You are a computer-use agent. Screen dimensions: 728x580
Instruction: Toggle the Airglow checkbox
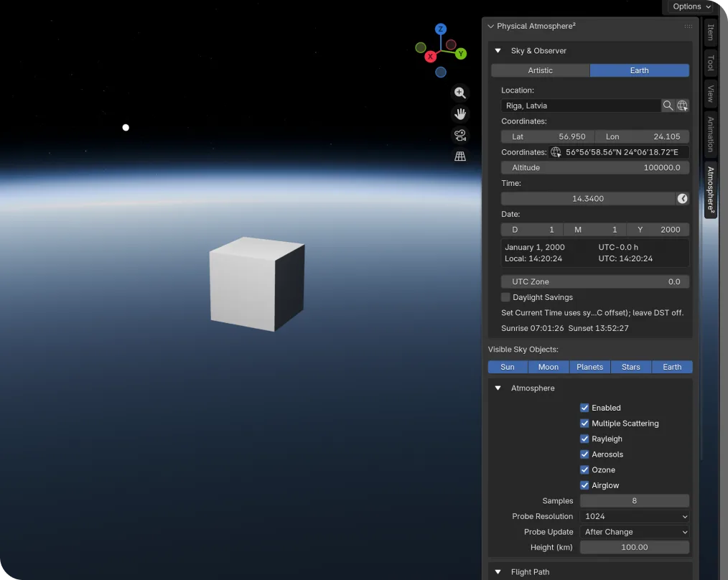click(x=584, y=485)
